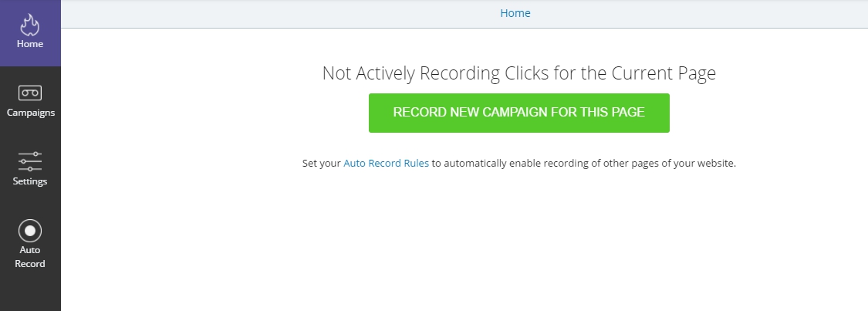Image resolution: width=868 pixels, height=311 pixels.
Task: Select the Settings sliders icon
Action: click(30, 161)
